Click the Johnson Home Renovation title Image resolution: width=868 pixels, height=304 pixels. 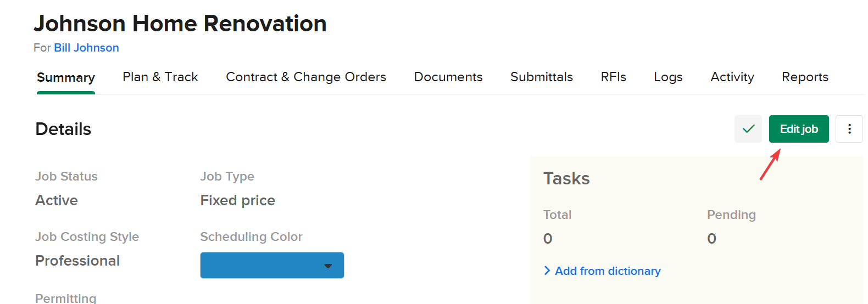pos(180,24)
